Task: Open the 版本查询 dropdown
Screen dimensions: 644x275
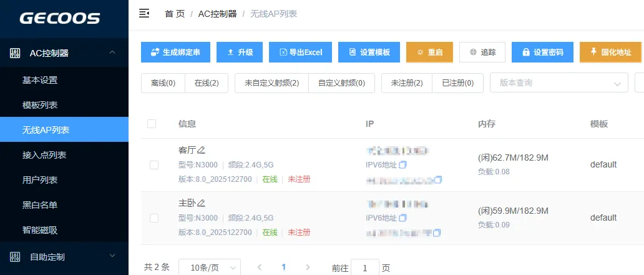Action: (559, 83)
